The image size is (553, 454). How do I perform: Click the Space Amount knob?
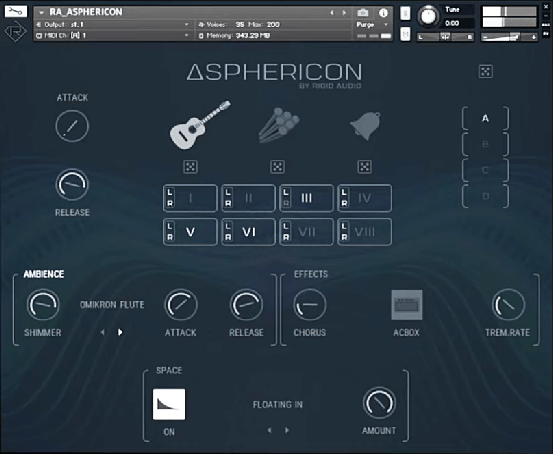click(x=379, y=403)
